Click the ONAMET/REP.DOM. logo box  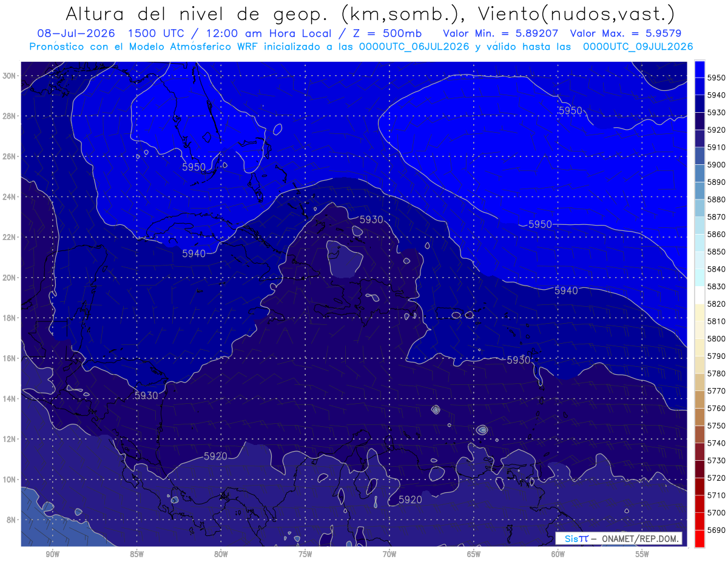pos(619,538)
